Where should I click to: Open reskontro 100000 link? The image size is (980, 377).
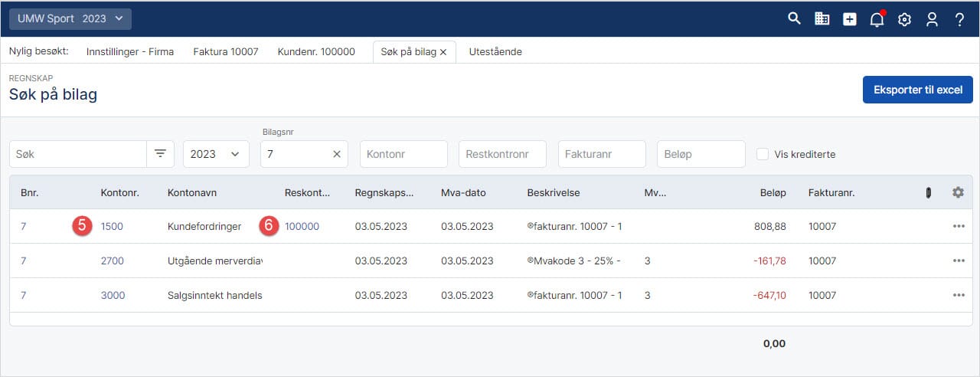point(302,226)
